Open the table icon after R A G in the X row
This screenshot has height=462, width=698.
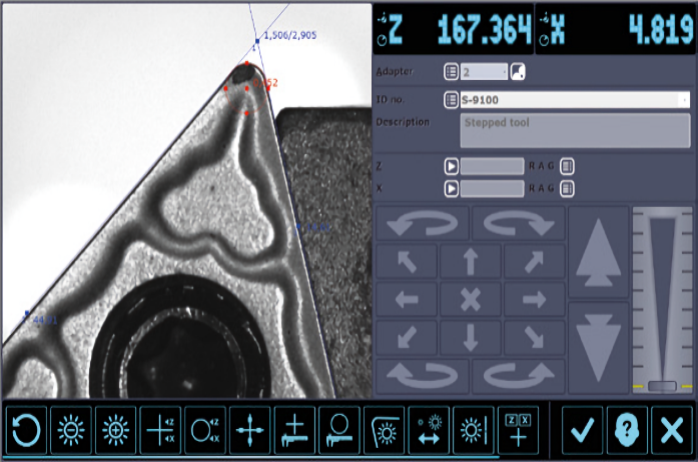[567, 189]
